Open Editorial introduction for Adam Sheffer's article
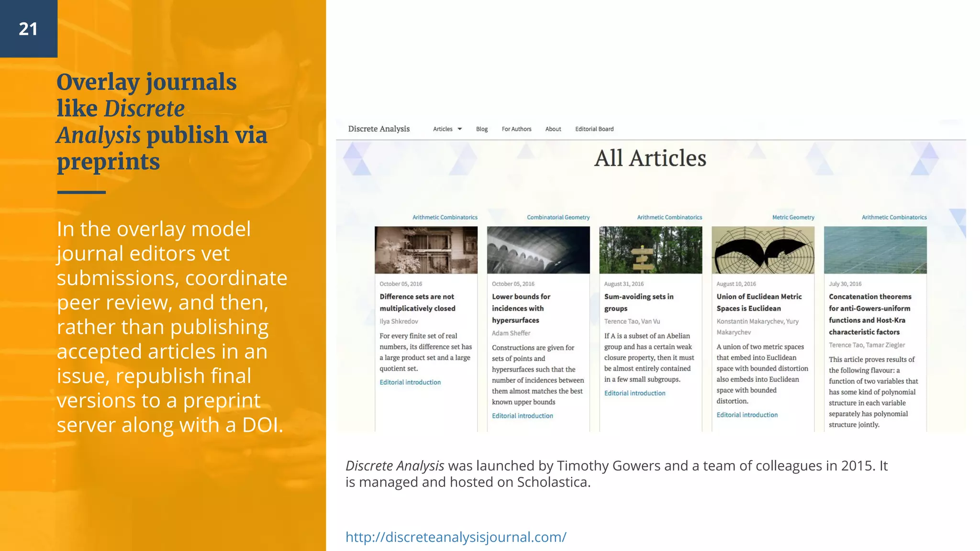The image size is (980, 551). 523,416
